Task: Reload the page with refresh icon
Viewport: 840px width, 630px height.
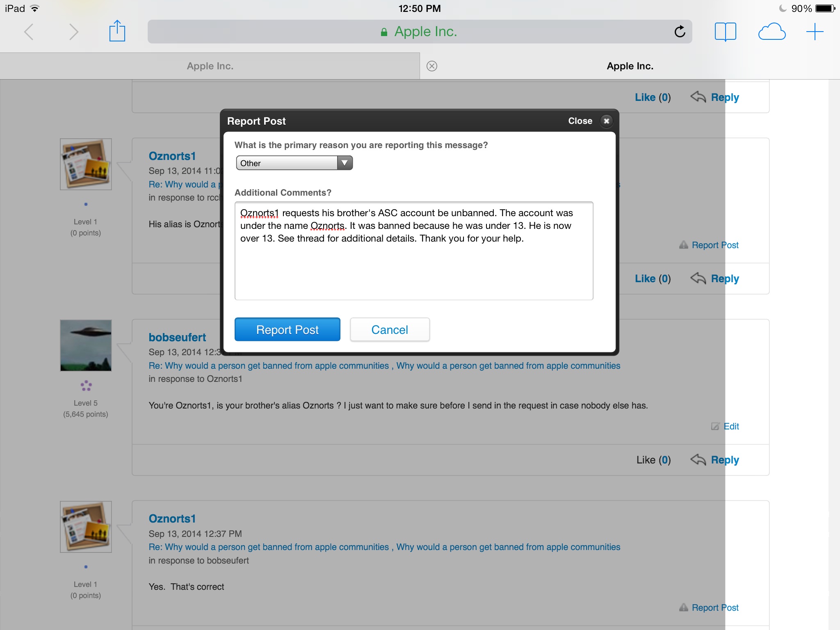Action: [x=680, y=32]
